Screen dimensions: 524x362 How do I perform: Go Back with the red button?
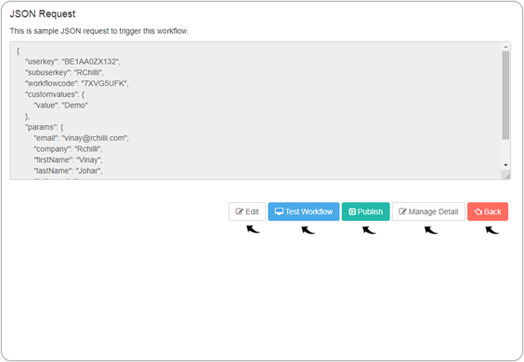[x=488, y=212]
